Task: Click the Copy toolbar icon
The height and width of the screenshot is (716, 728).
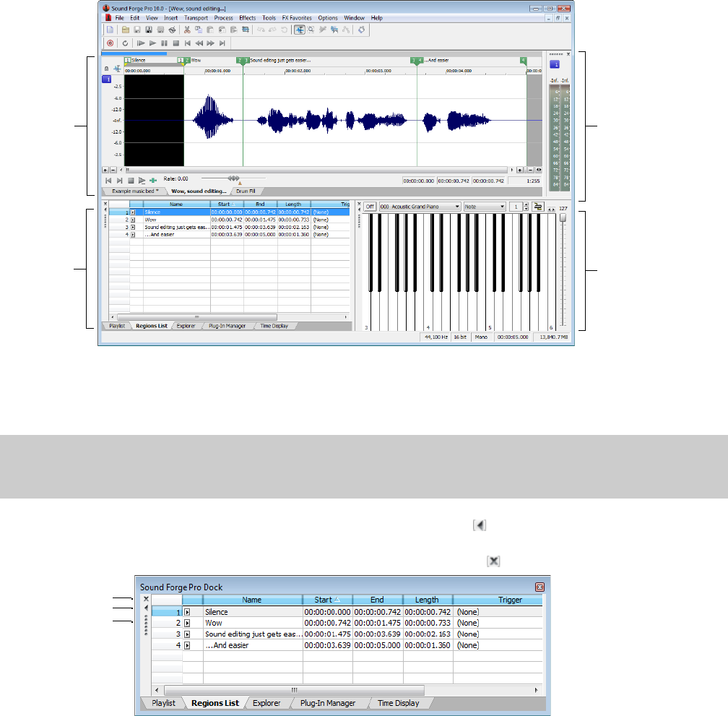Action: pyautogui.click(x=199, y=30)
